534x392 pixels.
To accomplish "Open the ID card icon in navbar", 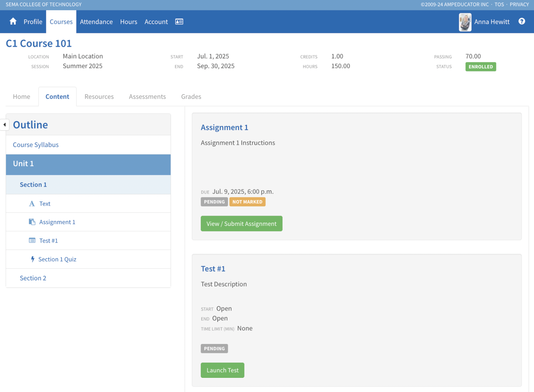I will pyautogui.click(x=179, y=22).
